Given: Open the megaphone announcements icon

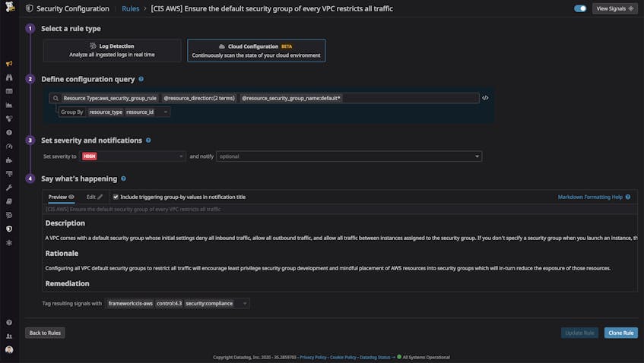Looking at the screenshot, I should click(9, 64).
